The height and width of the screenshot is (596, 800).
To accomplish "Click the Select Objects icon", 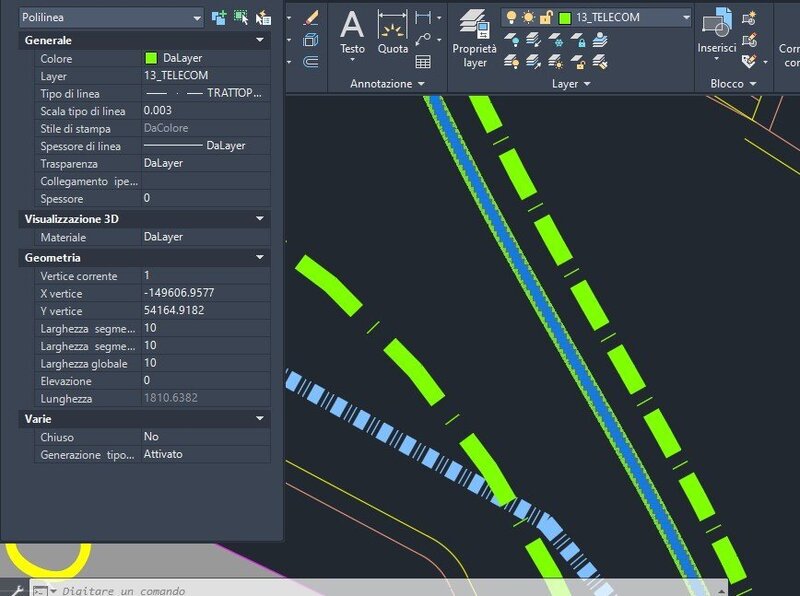I will tap(241, 17).
